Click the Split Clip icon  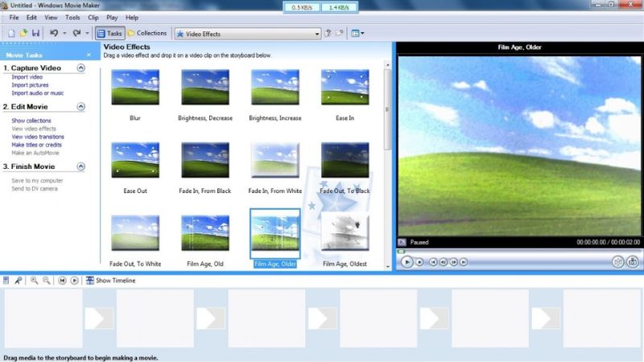pos(617,262)
